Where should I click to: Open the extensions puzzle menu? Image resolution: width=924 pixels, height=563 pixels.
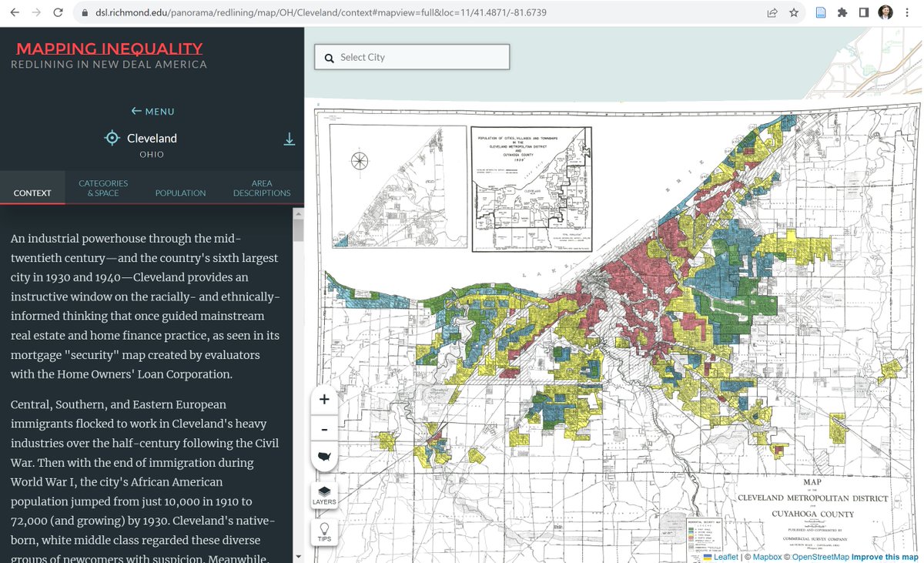pos(842,13)
